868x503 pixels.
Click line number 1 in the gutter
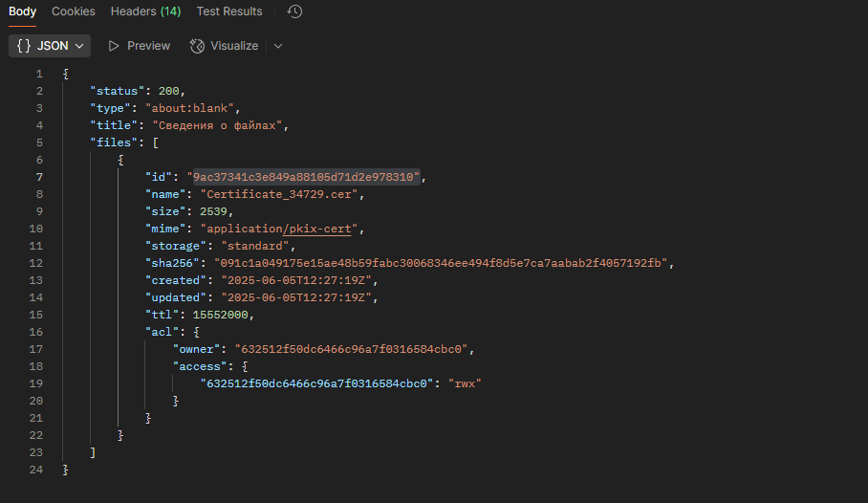(x=39, y=74)
